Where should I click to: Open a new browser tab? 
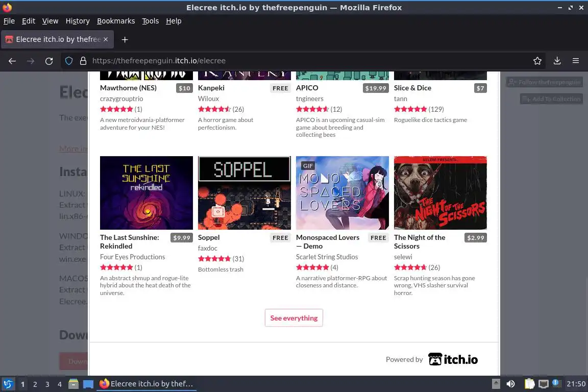(x=125, y=39)
